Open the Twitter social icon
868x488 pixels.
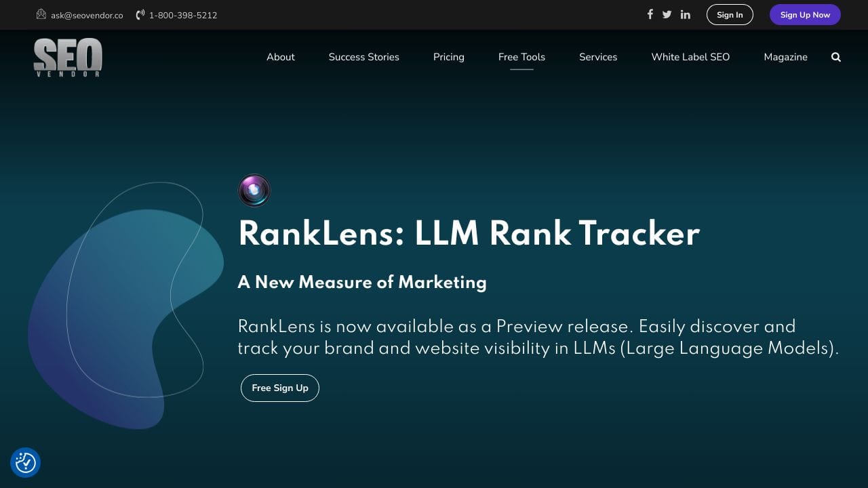[x=667, y=14]
